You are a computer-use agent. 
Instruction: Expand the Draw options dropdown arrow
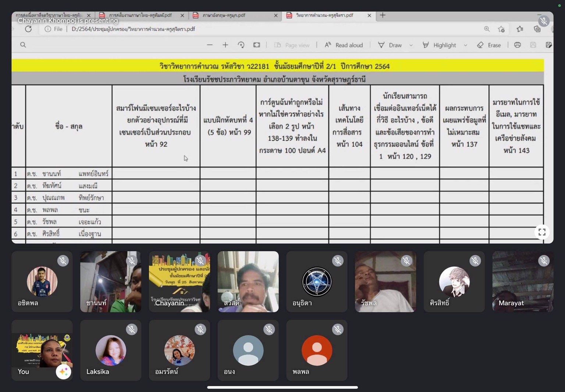pos(411,45)
